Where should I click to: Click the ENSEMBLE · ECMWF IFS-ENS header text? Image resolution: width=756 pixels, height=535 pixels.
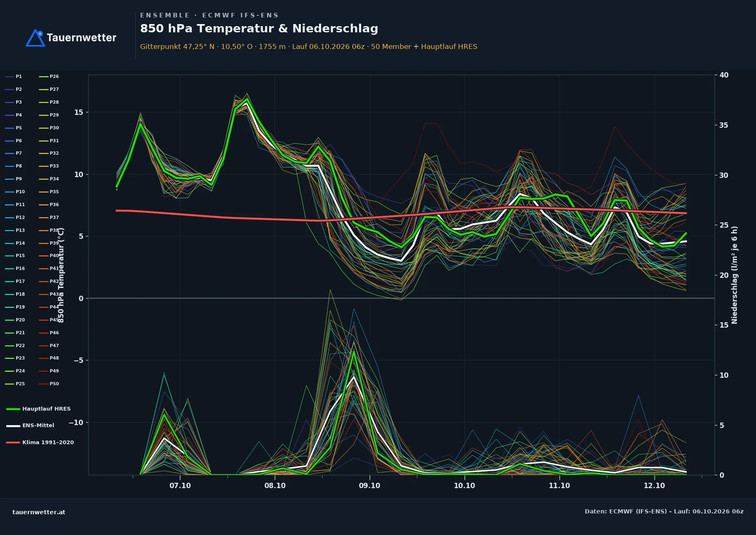pos(209,15)
